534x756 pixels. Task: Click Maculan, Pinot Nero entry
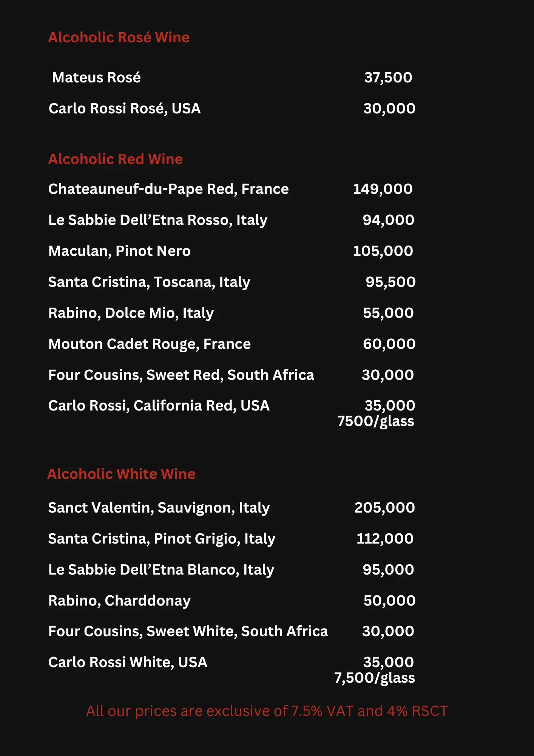[x=119, y=251]
